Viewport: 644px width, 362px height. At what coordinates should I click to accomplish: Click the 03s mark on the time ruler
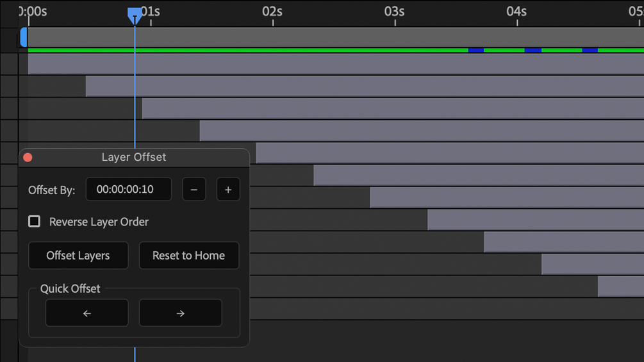pos(395,12)
